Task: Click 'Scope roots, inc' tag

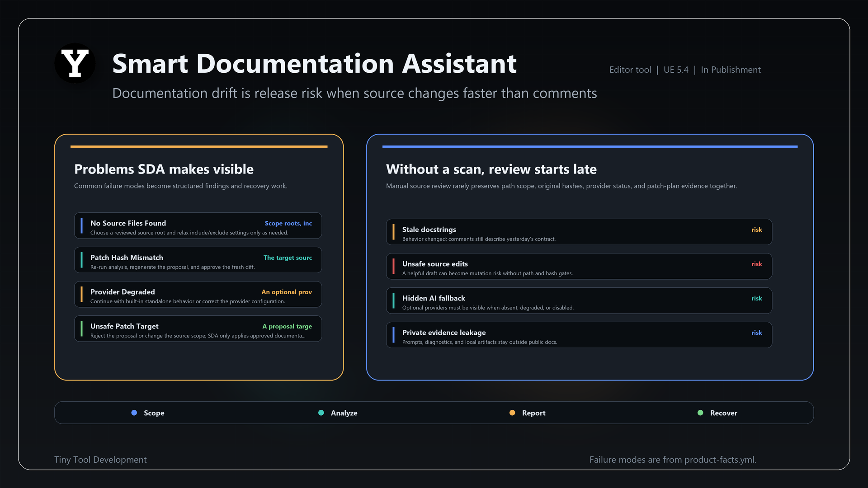Action: [288, 223]
